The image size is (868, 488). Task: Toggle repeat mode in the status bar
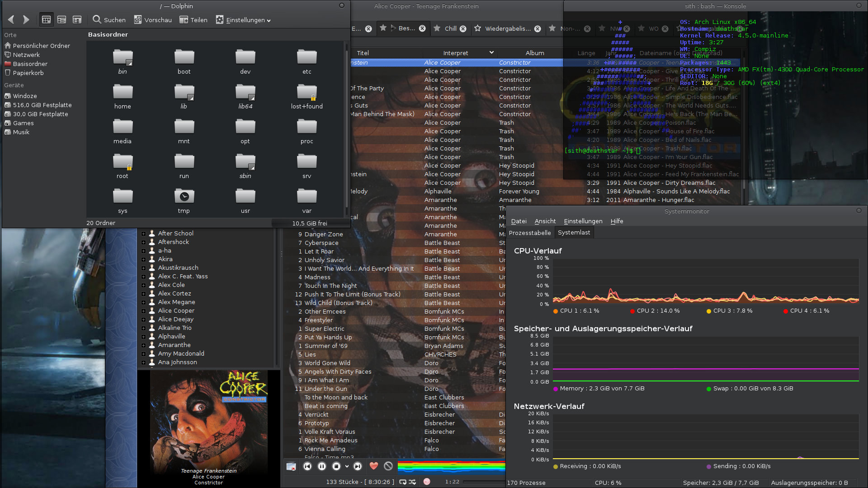402,482
